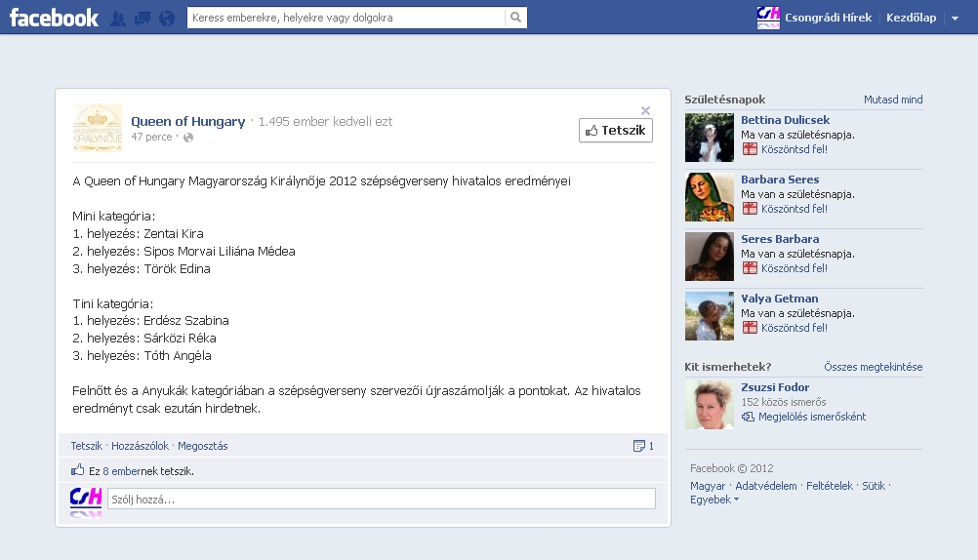Click text '3. helyezés: Tóth Angéla'

(x=142, y=355)
